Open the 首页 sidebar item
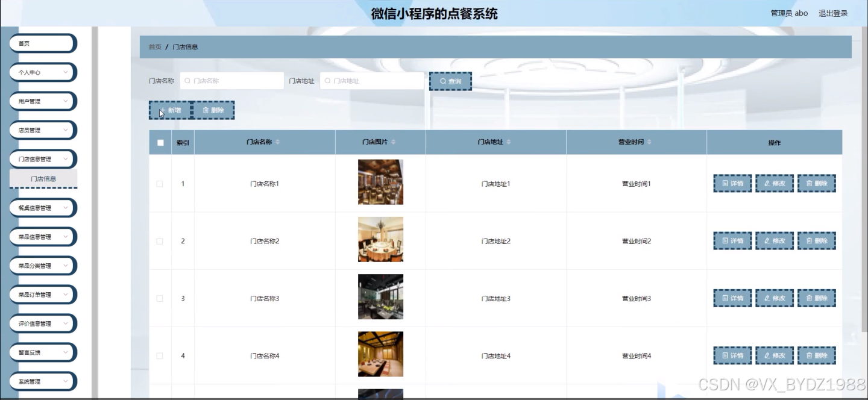The height and width of the screenshot is (400, 868). click(x=43, y=43)
